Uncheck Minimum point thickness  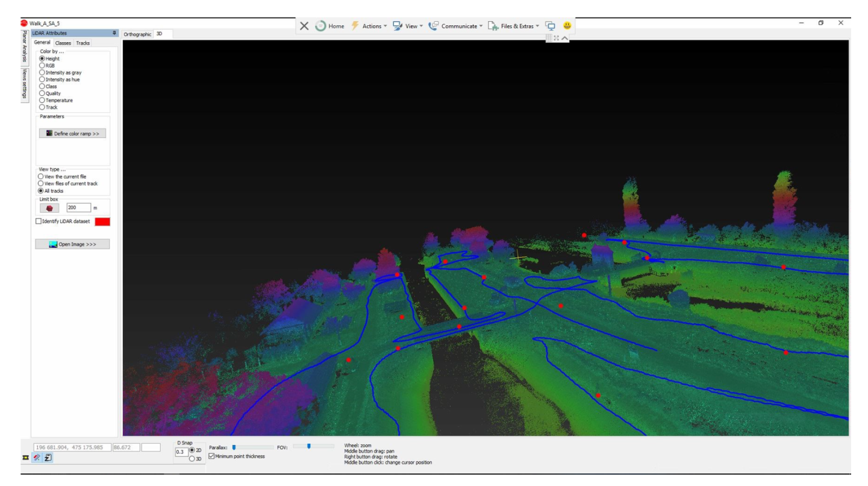211,456
